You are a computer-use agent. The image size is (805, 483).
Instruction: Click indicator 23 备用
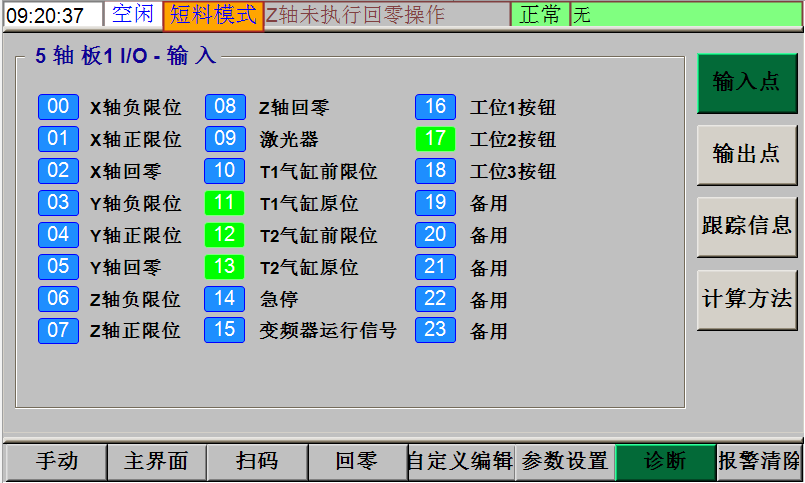[435, 330]
